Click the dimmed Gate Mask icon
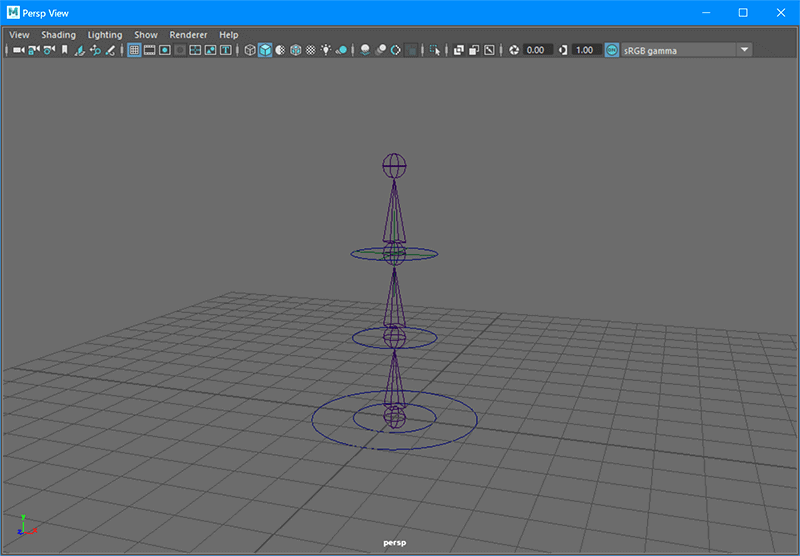The width and height of the screenshot is (800, 556). pos(180,50)
